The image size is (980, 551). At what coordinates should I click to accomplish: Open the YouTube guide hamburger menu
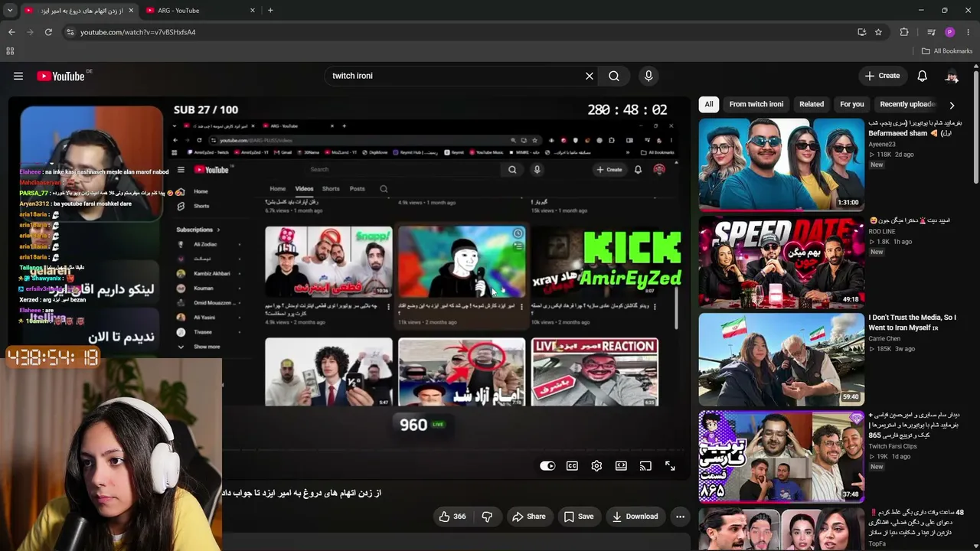(x=18, y=76)
